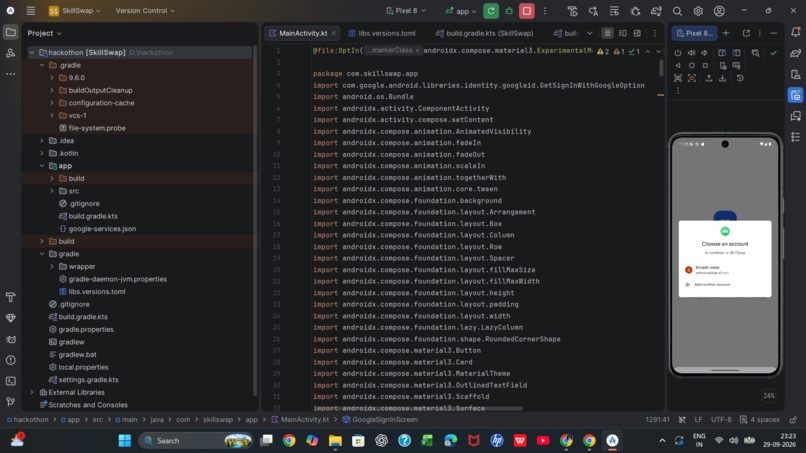Click emulator Overview square button

point(705,65)
